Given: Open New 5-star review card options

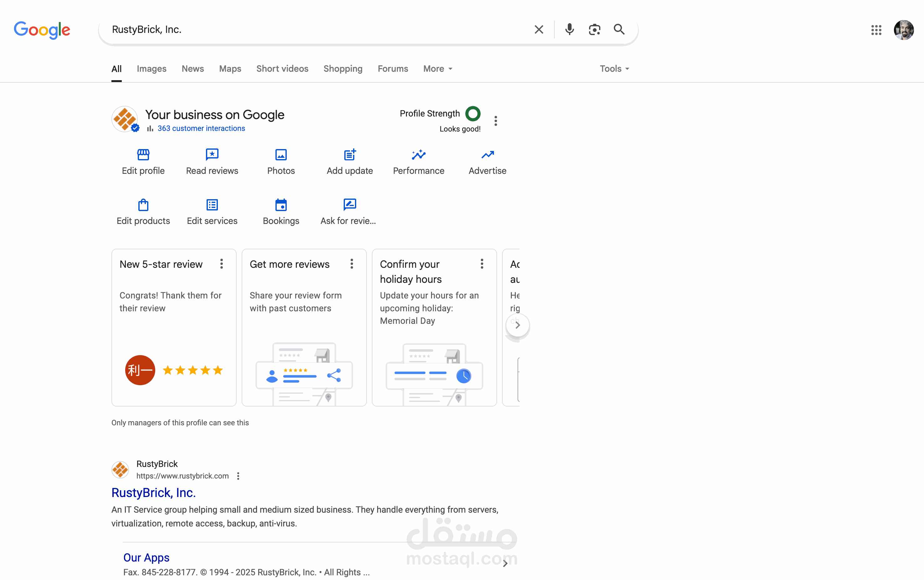Looking at the screenshot, I should [222, 264].
